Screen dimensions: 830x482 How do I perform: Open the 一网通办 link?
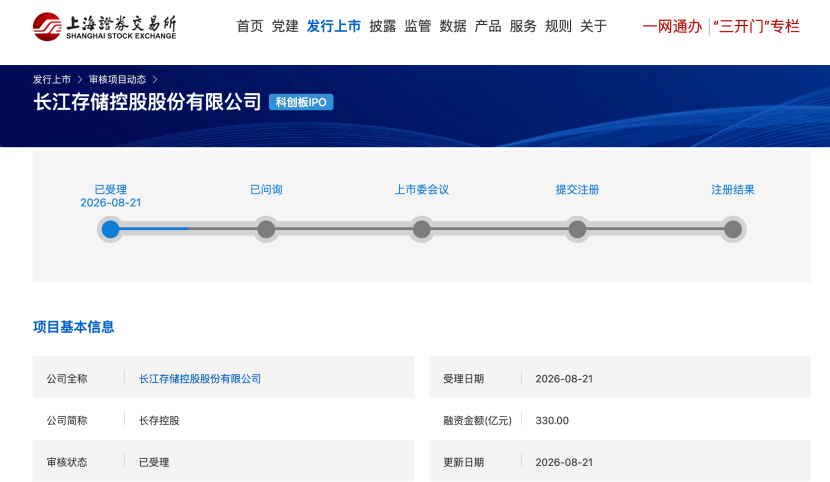point(672,26)
